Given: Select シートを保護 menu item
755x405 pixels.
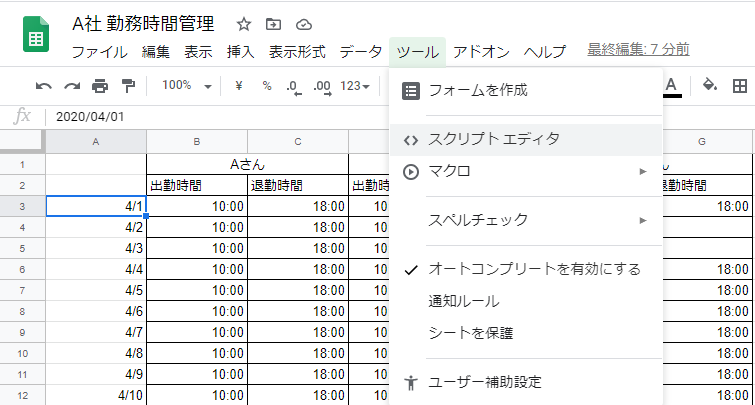Looking at the screenshot, I should coord(526,333).
